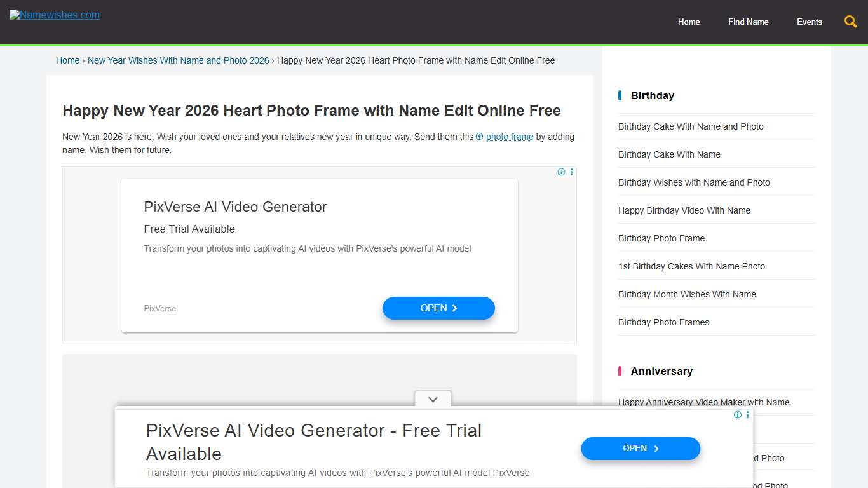Click PixVerse AI Video Generator ad title
868x488 pixels.
click(235, 207)
